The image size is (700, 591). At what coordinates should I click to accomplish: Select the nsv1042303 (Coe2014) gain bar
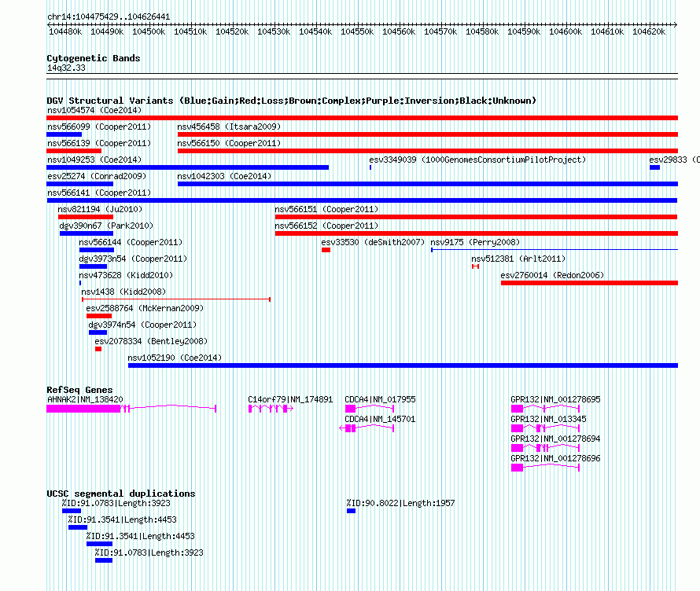(428, 184)
